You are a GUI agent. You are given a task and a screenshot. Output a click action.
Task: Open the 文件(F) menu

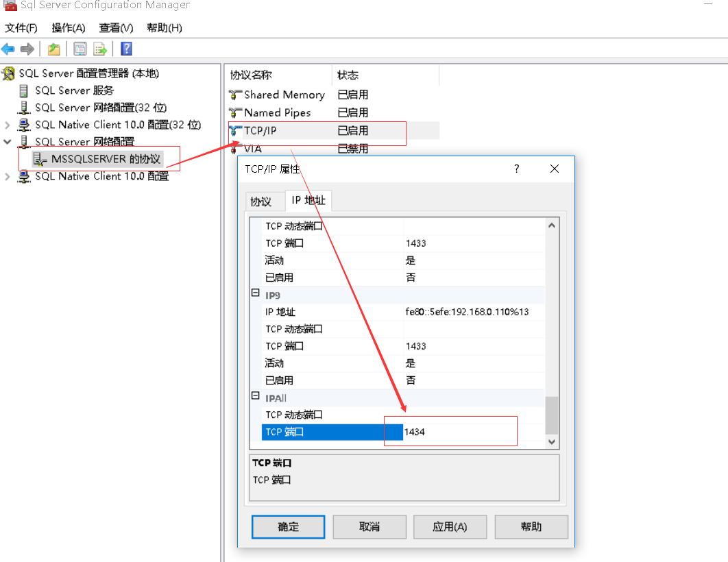[x=21, y=28]
